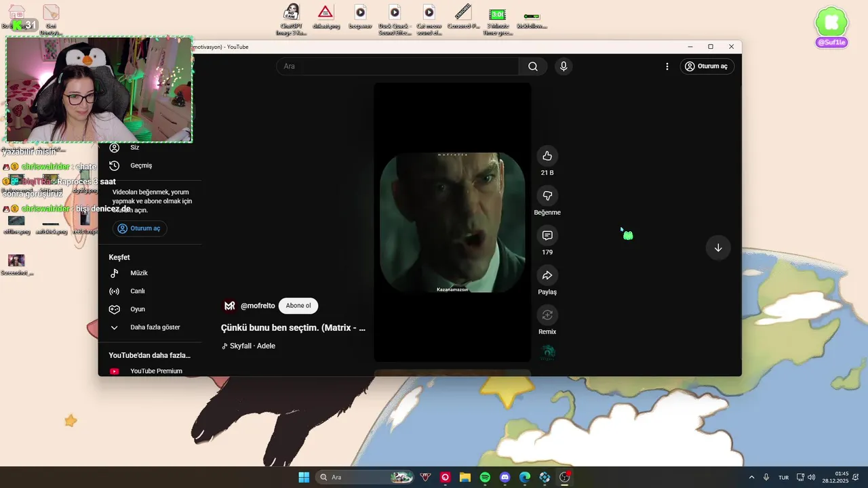Viewport: 868px width, 488px height.
Task: Click the tray microphone icon
Action: click(x=766, y=477)
